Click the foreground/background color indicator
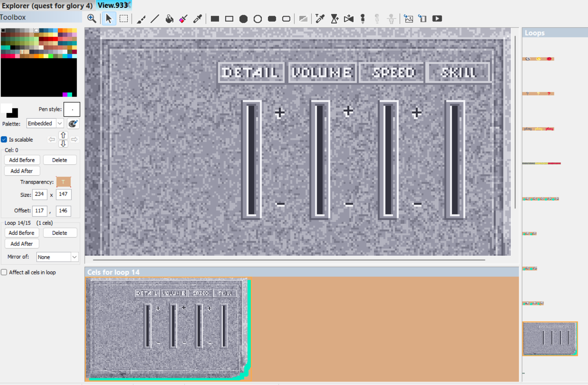The height and width of the screenshot is (385, 588). [10, 111]
